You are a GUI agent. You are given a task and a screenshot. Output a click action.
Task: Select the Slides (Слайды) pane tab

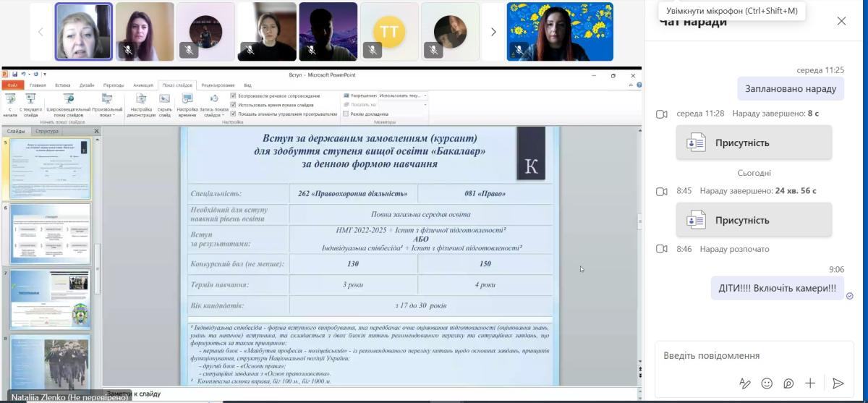15,131
